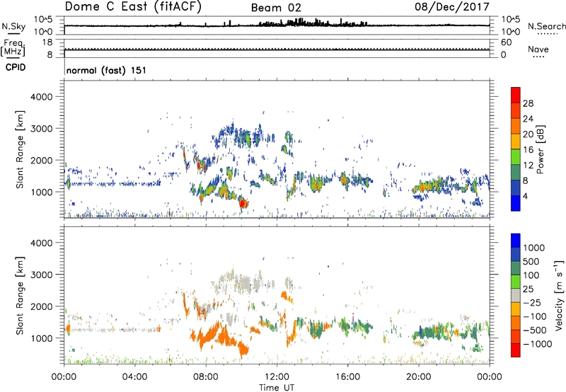Pick the gray segment of the velocity color bar
The width and height of the screenshot is (566, 392).
[x=516, y=295]
